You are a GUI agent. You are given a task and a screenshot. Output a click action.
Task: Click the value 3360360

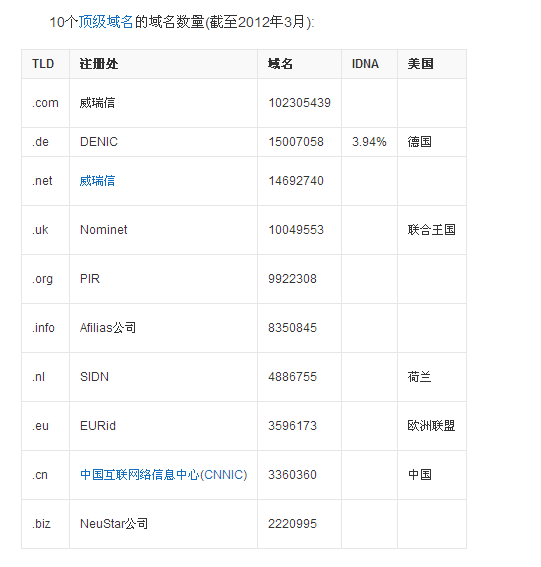pos(292,475)
